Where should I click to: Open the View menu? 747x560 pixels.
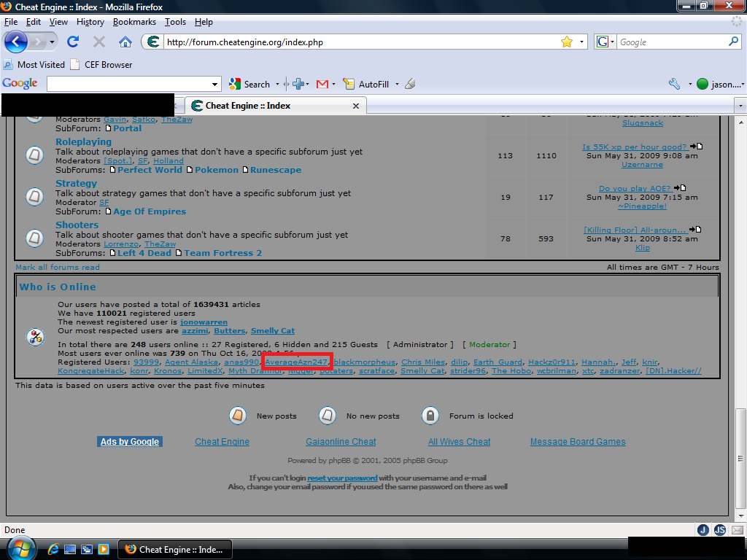(58, 22)
